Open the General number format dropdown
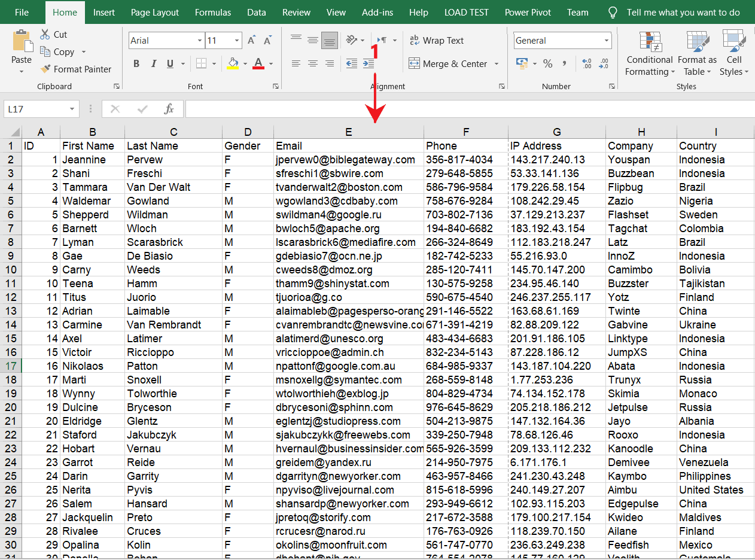 click(x=606, y=41)
